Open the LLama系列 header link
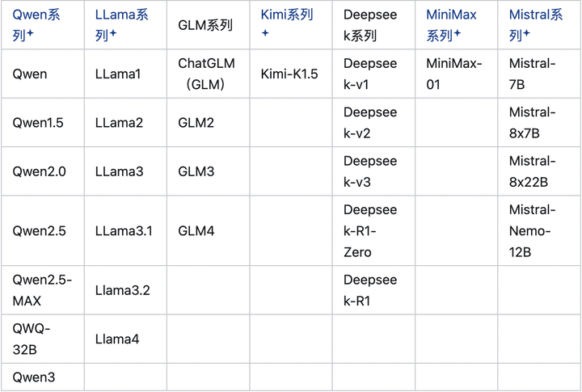Viewport: 582px width, 392px height. (x=121, y=16)
